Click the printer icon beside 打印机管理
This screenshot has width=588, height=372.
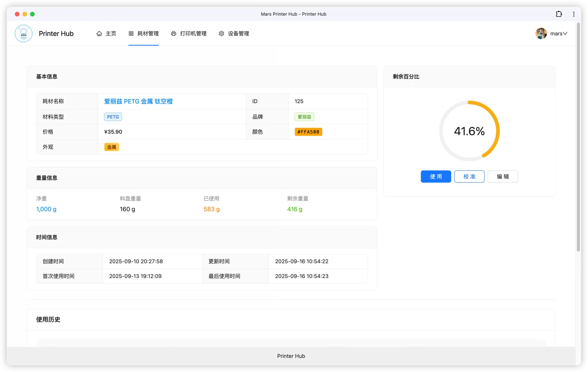174,34
